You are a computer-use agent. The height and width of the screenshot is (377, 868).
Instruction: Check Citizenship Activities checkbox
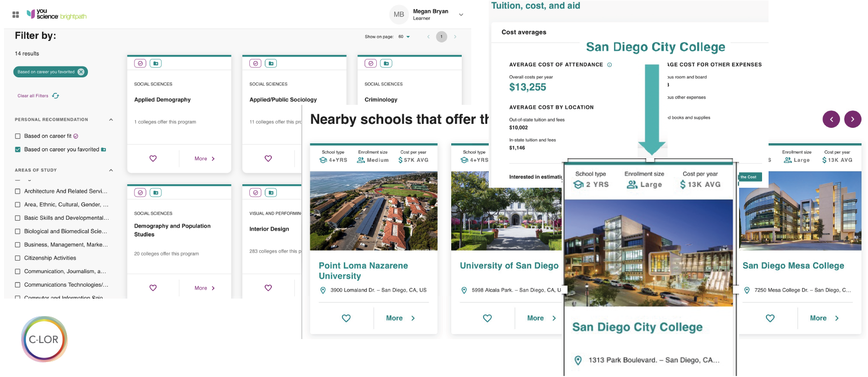(18, 258)
